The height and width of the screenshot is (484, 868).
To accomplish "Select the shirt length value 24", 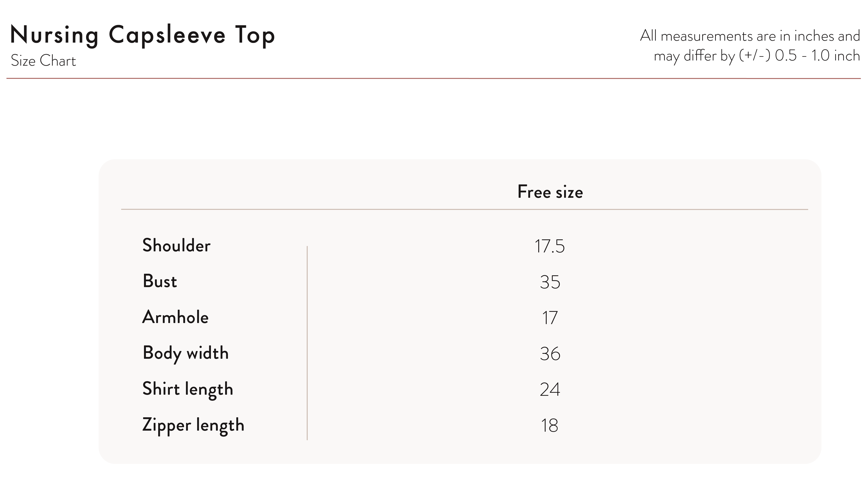I will 550,390.
